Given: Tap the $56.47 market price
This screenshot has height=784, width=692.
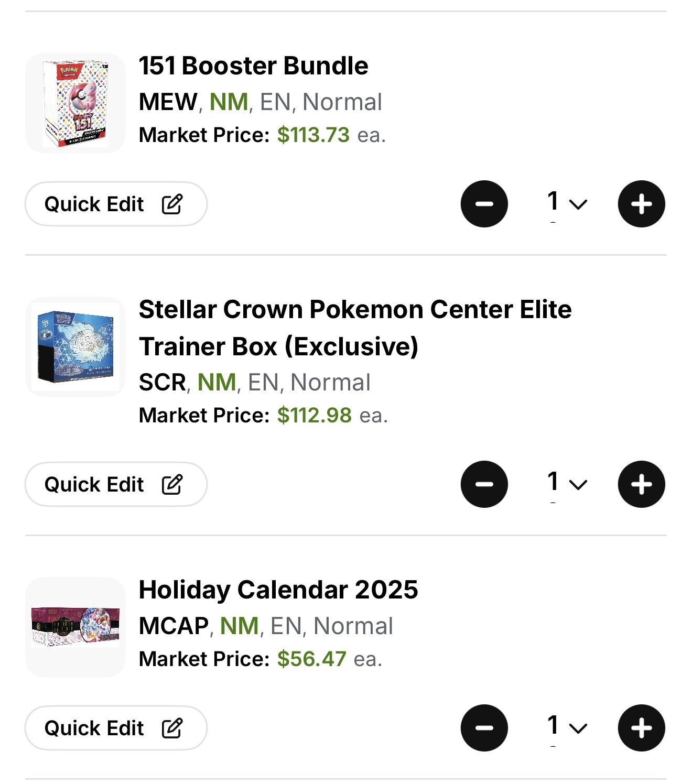Looking at the screenshot, I should pyautogui.click(x=311, y=659).
